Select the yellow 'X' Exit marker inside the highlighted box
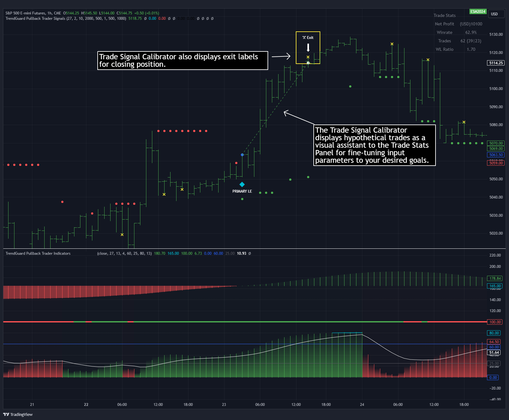 coord(308,57)
